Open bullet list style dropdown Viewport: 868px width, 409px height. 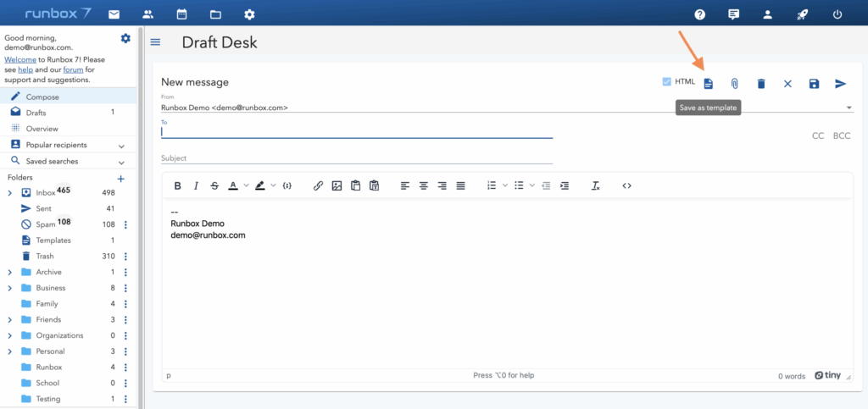[x=532, y=185]
